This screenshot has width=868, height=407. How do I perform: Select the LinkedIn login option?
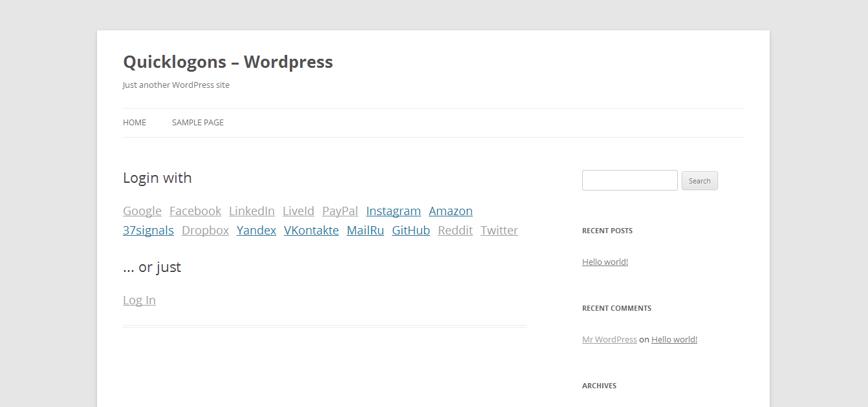click(252, 211)
